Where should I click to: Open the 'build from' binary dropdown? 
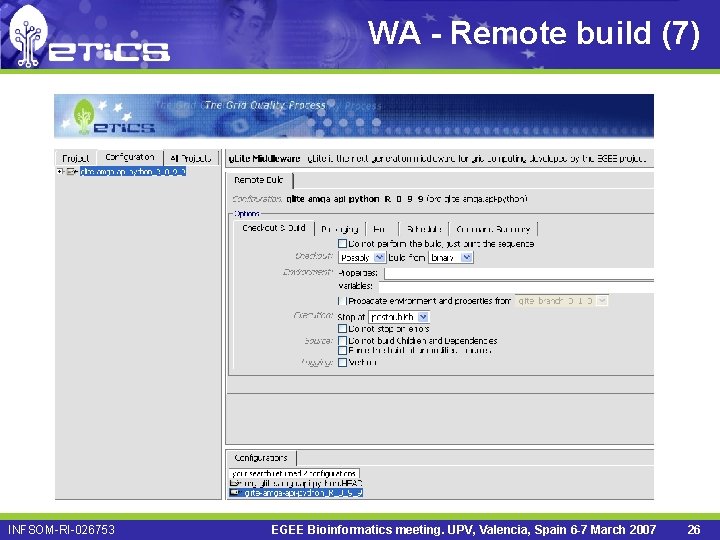point(450,258)
